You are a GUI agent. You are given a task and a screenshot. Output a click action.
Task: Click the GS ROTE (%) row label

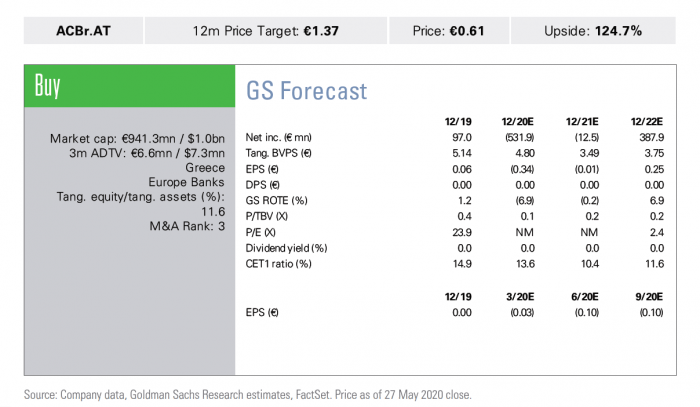[x=276, y=200]
